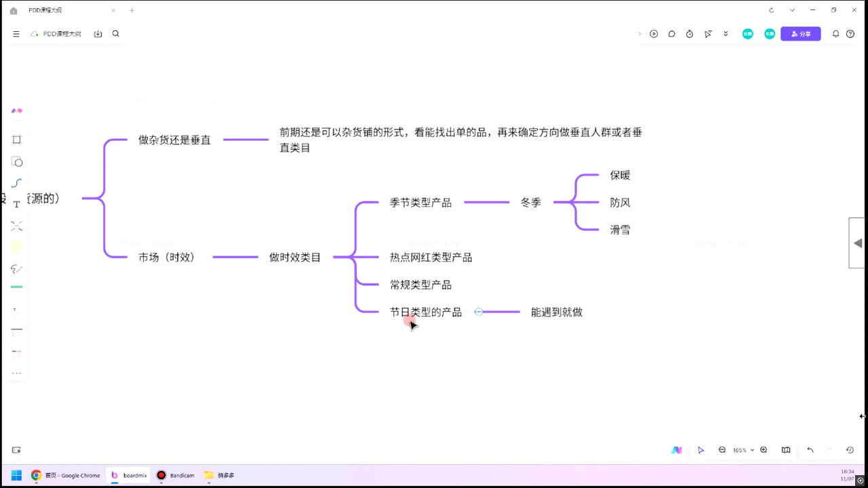This screenshot has width=868, height=488.
Task: Select the Shape tool
Action: point(17,162)
